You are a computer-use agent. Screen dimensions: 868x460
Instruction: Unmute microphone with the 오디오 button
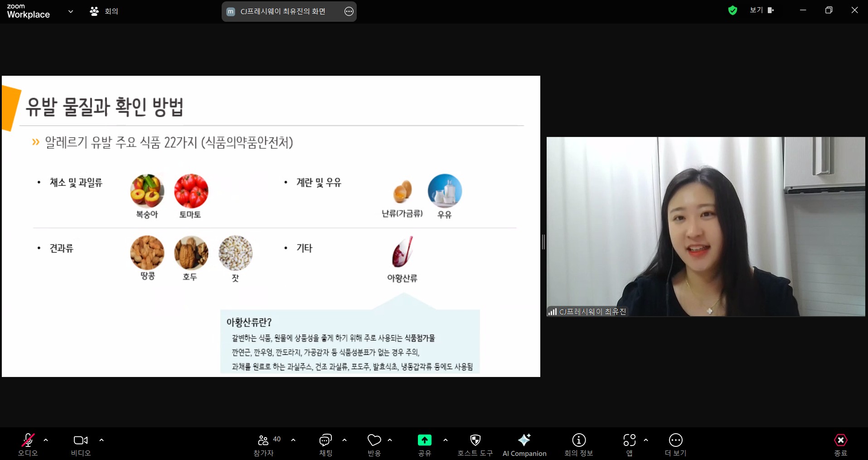tap(28, 445)
